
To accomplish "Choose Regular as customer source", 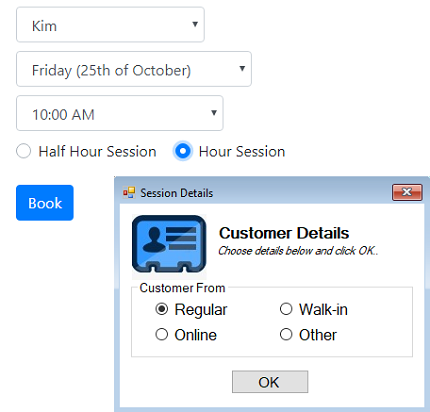I will [x=162, y=309].
